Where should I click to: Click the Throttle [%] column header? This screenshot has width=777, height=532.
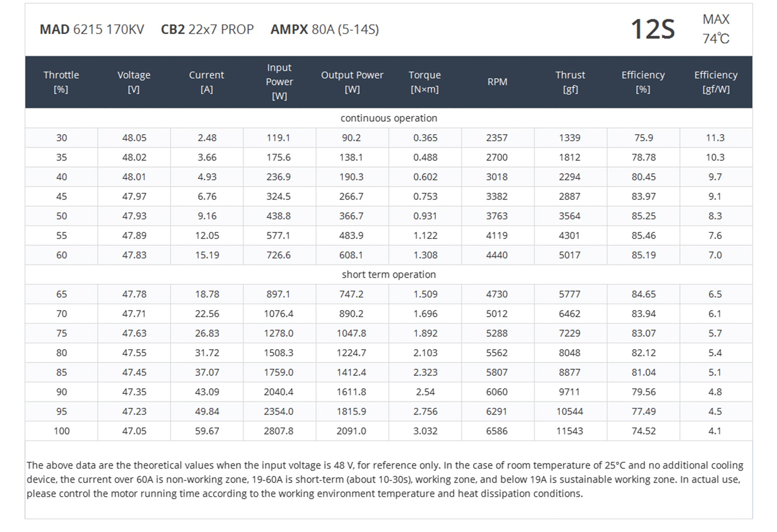click(x=61, y=82)
